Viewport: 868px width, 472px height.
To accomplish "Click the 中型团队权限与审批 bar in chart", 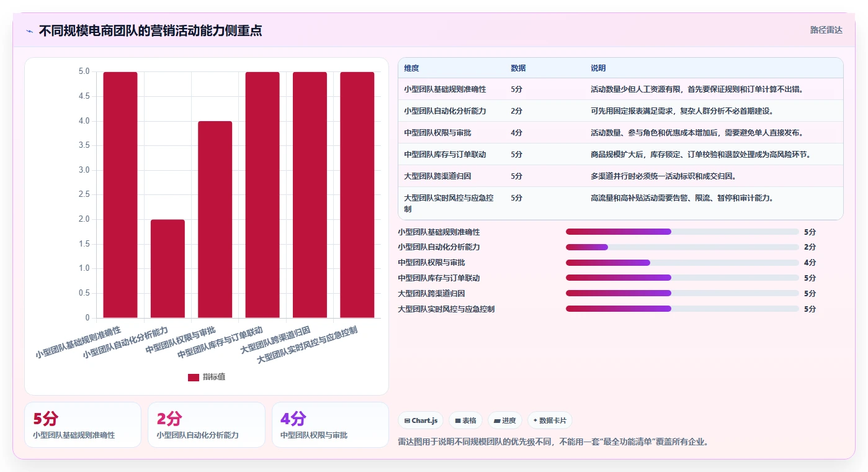I will (215, 220).
